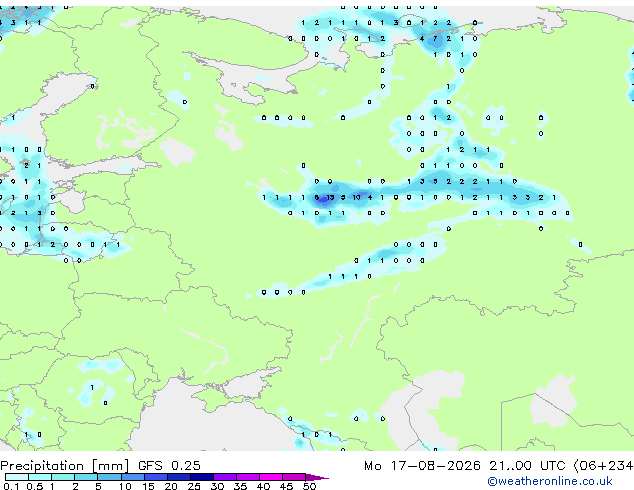Screen dimensions: 634x490
Task: Click the 2–5 mm legend swatch
Action: point(86,477)
